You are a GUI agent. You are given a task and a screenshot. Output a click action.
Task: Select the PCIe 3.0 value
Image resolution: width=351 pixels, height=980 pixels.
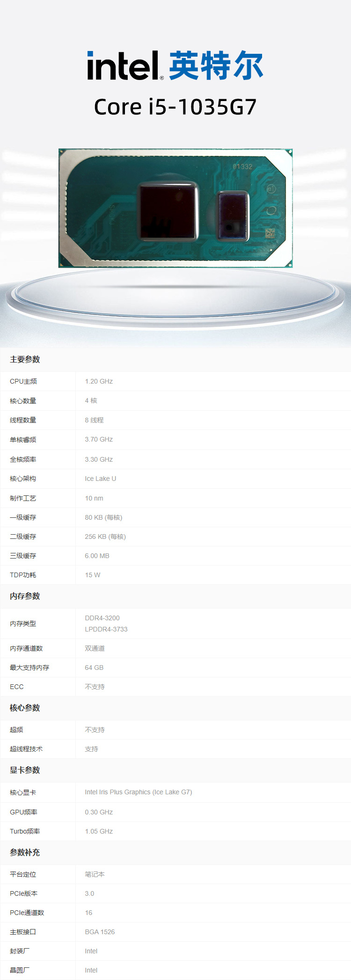pos(89,893)
